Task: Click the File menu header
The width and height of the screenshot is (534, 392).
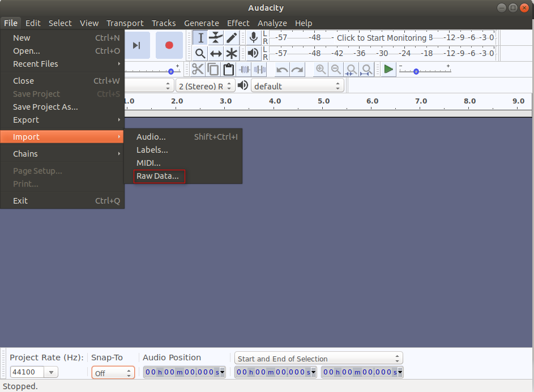Action: (11, 23)
